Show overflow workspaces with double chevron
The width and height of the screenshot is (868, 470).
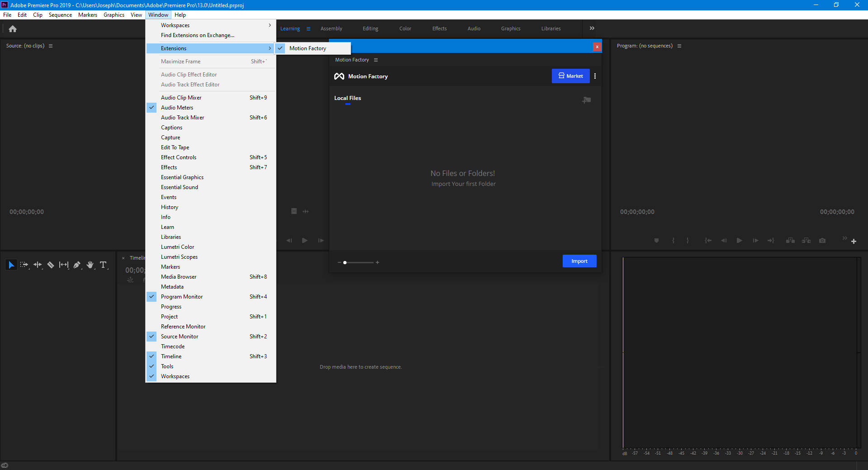592,28
